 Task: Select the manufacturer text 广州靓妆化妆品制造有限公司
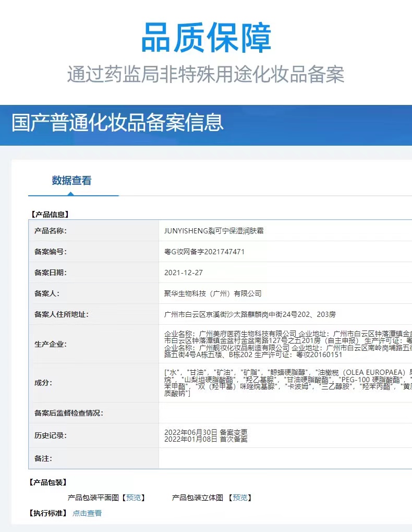[x=244, y=348]
